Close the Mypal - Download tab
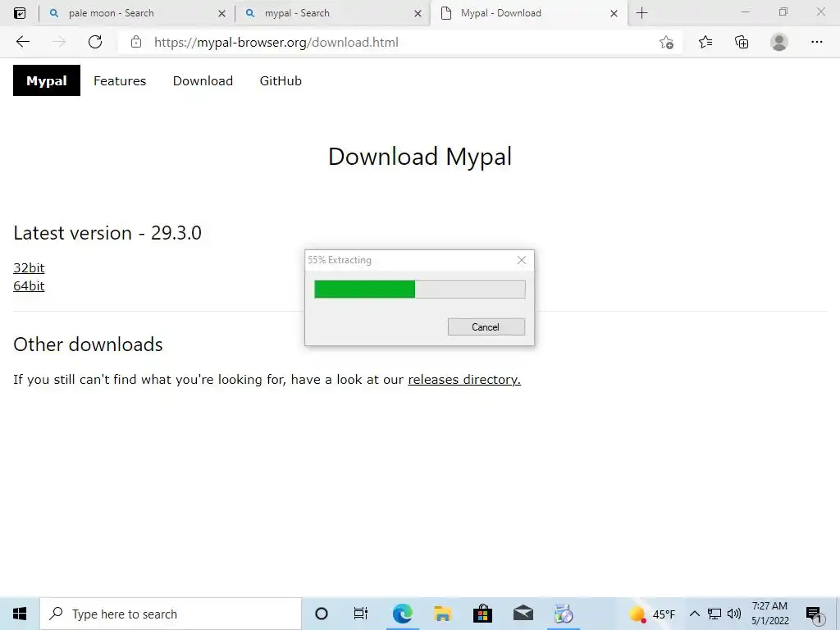This screenshot has width=840, height=630. 614,13
